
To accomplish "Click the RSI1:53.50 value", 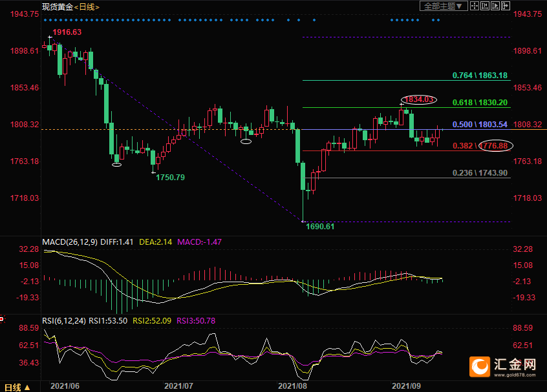I will pyautogui.click(x=108, y=320).
